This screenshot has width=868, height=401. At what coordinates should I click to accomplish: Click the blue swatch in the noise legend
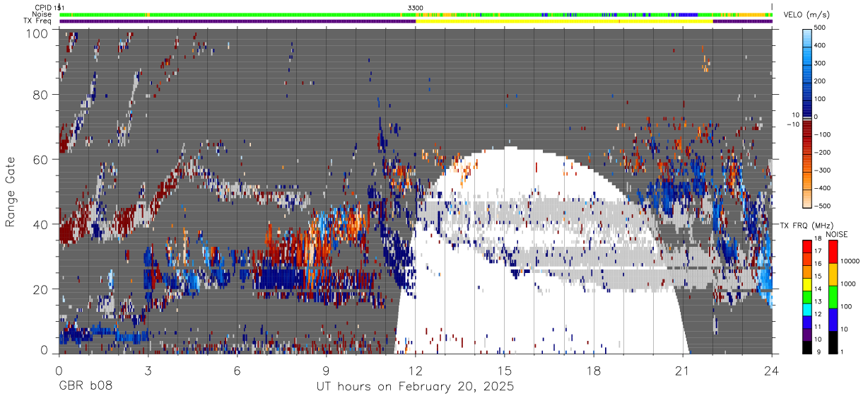[833, 319]
